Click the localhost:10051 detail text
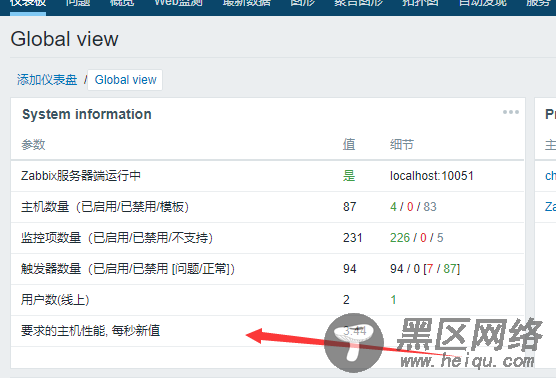 pyautogui.click(x=432, y=176)
